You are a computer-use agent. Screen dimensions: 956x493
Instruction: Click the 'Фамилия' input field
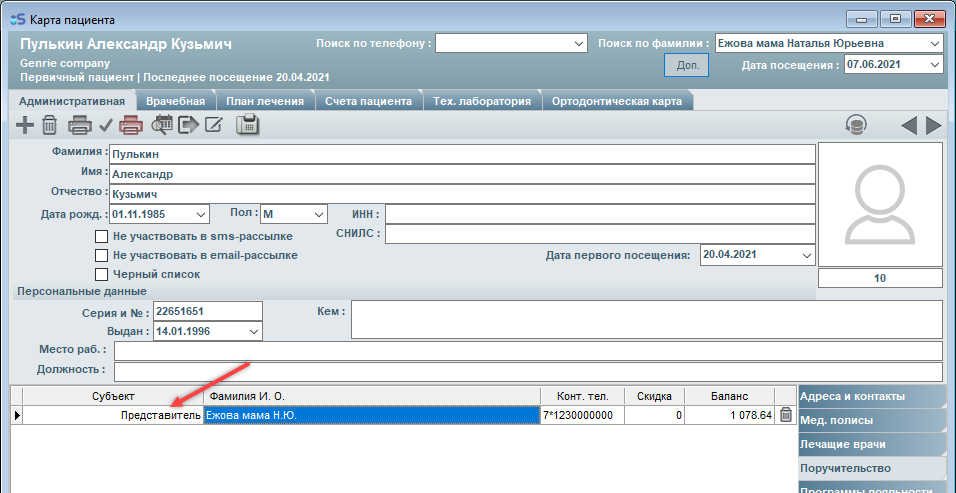460,155
